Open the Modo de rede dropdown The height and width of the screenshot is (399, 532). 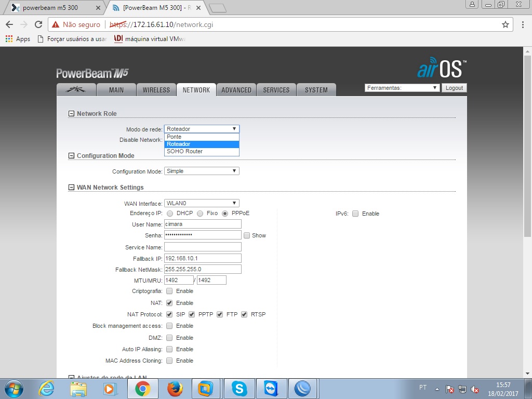coord(202,129)
